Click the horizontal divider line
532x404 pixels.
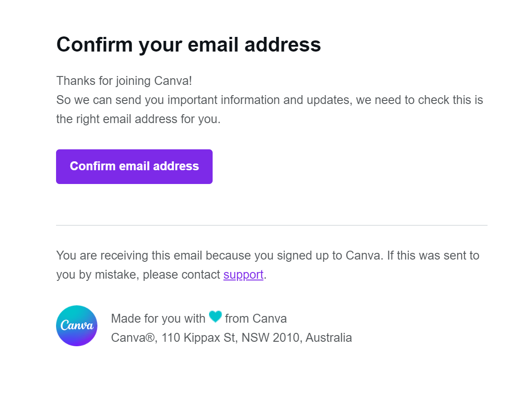coord(271,225)
